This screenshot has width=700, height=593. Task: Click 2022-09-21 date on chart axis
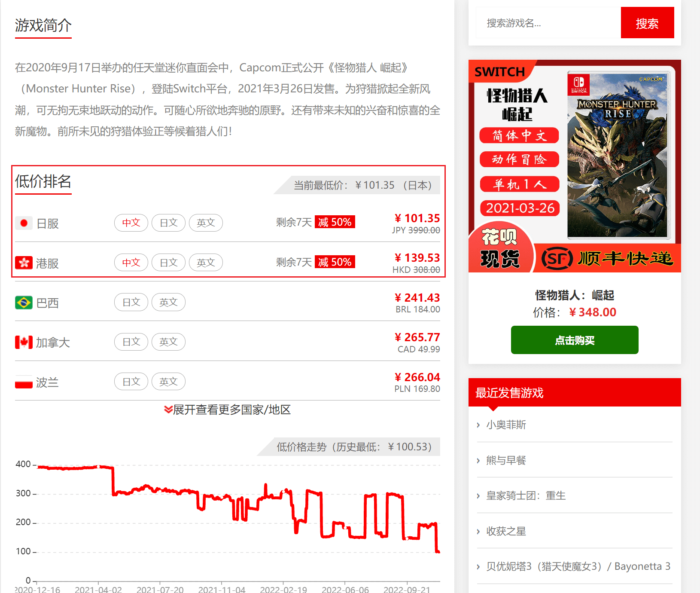click(x=407, y=589)
